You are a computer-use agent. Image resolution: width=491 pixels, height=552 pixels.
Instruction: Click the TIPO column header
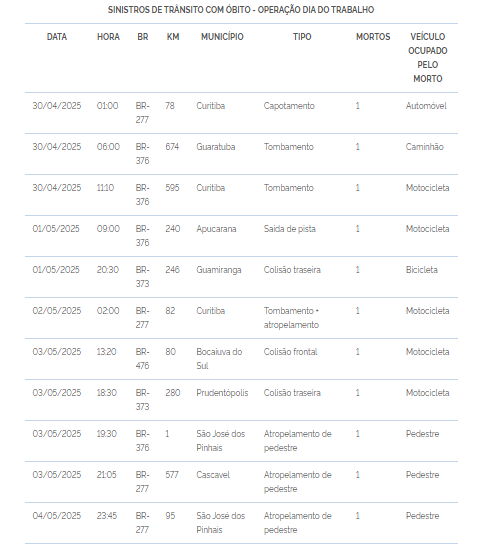tap(302, 37)
